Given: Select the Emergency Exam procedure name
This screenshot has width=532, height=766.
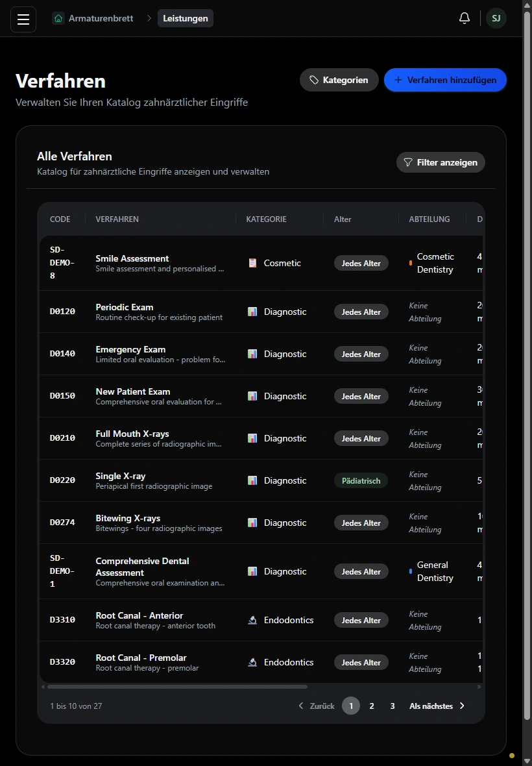Looking at the screenshot, I should tap(131, 349).
